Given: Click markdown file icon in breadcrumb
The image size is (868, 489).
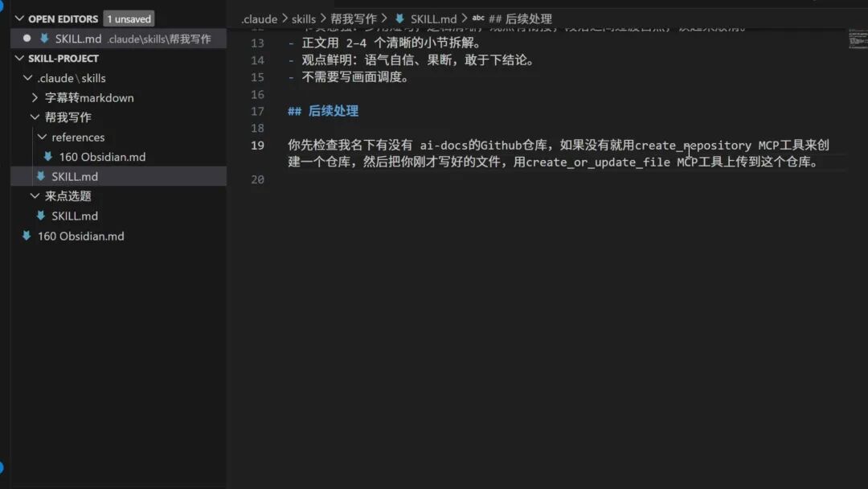Looking at the screenshot, I should (x=399, y=18).
